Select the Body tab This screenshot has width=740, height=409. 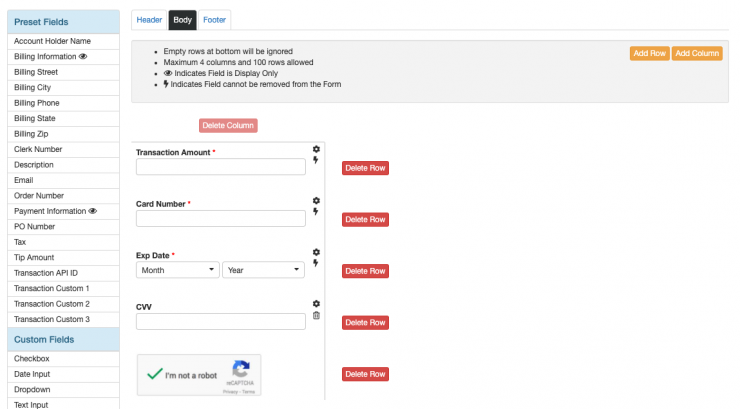tap(182, 20)
